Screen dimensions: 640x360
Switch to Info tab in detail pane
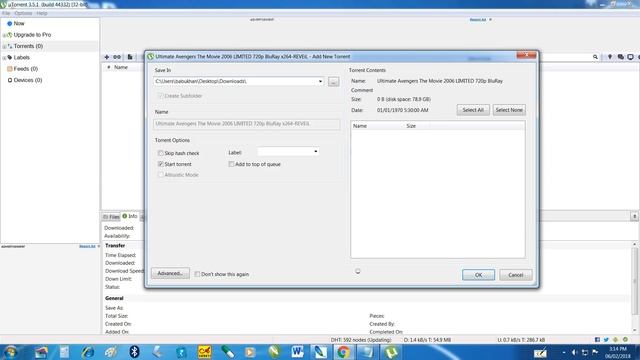(130, 216)
